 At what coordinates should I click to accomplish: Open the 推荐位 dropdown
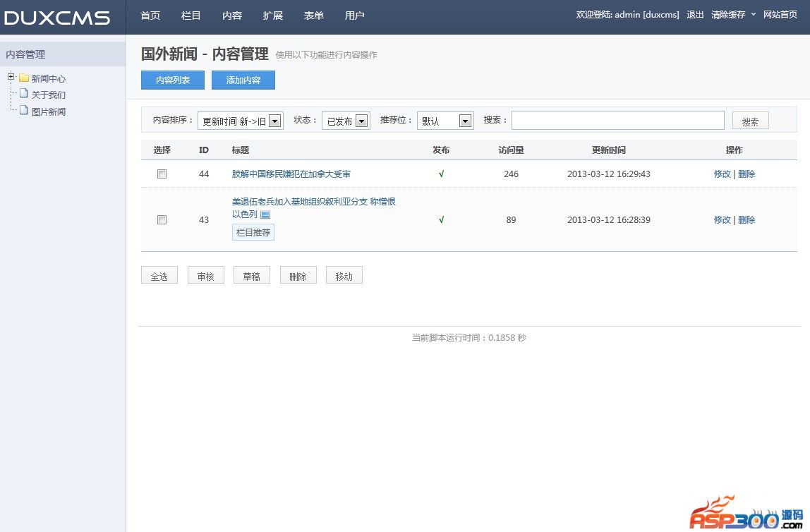coord(445,121)
